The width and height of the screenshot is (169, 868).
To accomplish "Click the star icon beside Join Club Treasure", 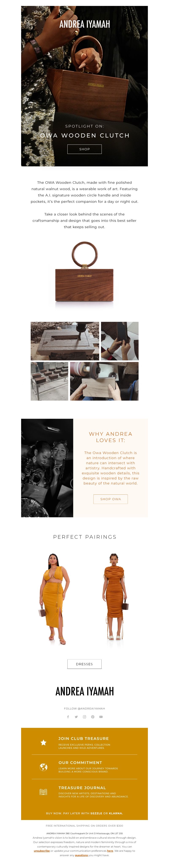I will click(x=44, y=742).
